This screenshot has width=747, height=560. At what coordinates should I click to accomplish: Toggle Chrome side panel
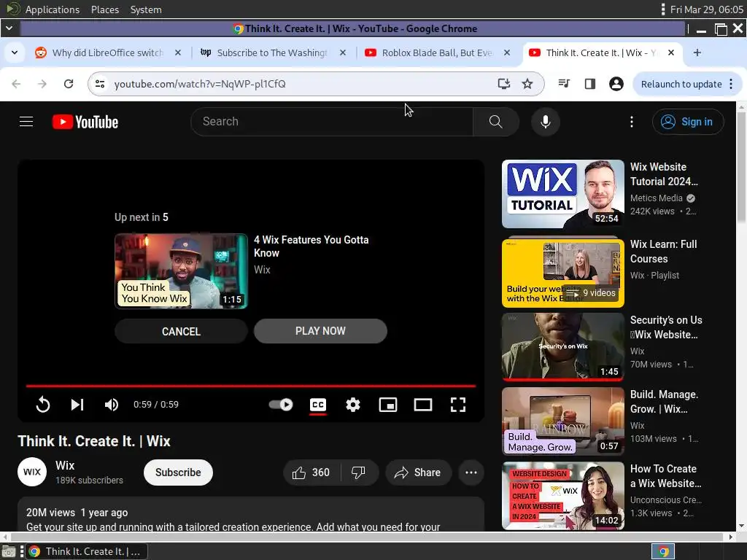pyautogui.click(x=589, y=84)
